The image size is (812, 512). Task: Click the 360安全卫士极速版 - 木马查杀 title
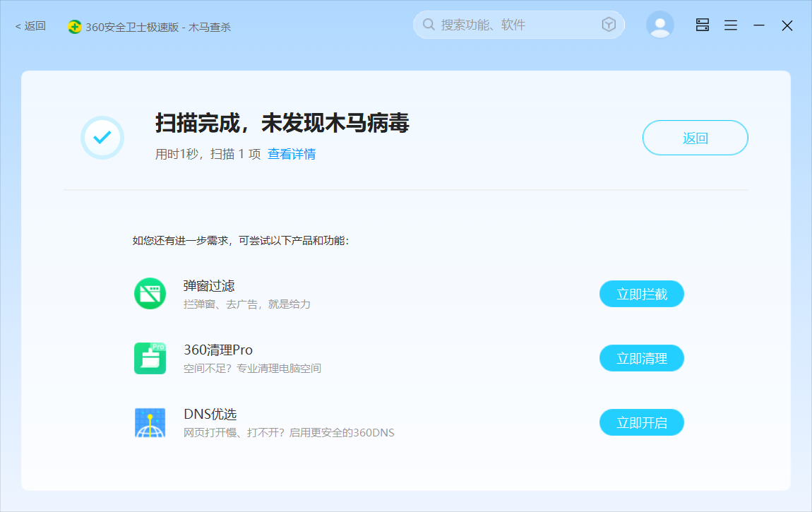158,27
